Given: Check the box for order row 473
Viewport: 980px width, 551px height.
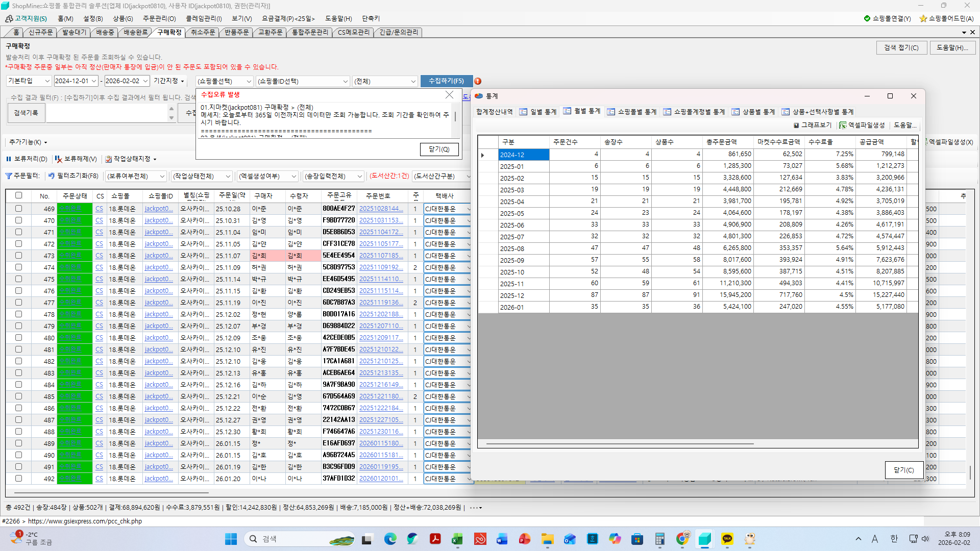Looking at the screenshot, I should pyautogui.click(x=19, y=256).
